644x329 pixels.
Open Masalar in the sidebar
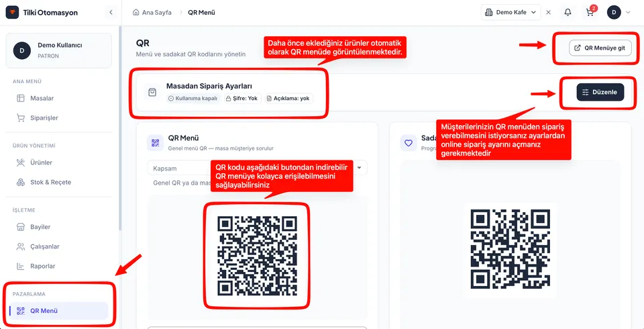tap(58, 98)
